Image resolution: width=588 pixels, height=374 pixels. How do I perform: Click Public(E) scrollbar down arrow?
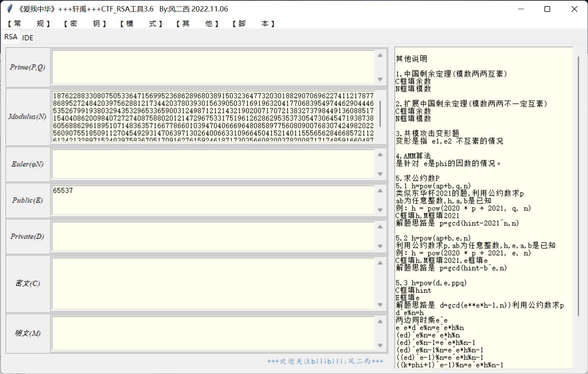coord(380,210)
